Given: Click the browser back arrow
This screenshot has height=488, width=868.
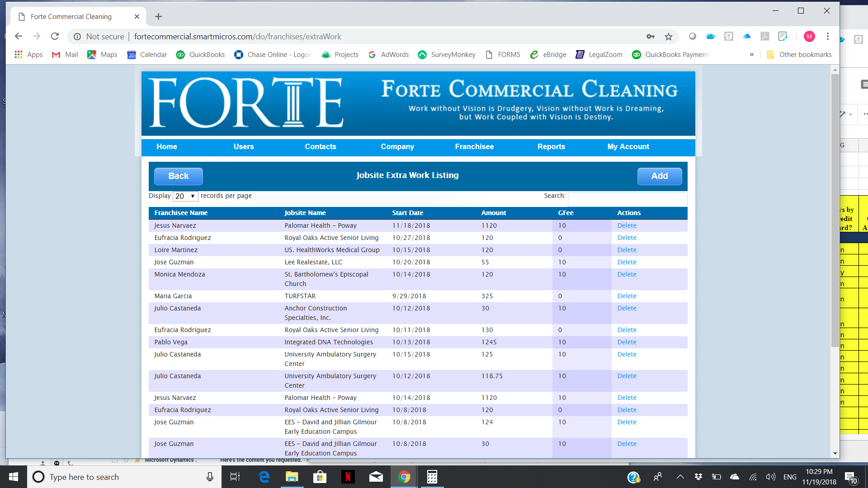Looking at the screenshot, I should [19, 36].
